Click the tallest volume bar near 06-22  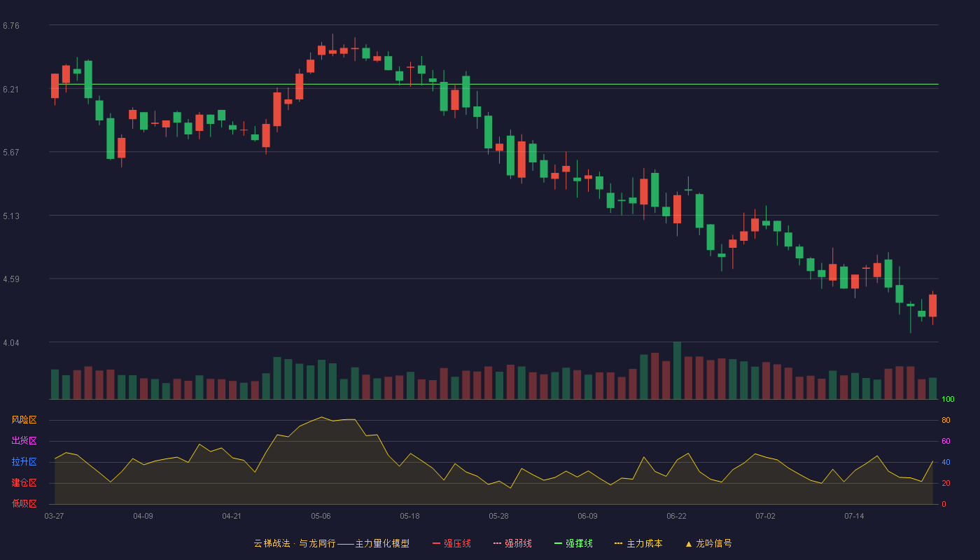click(x=677, y=370)
